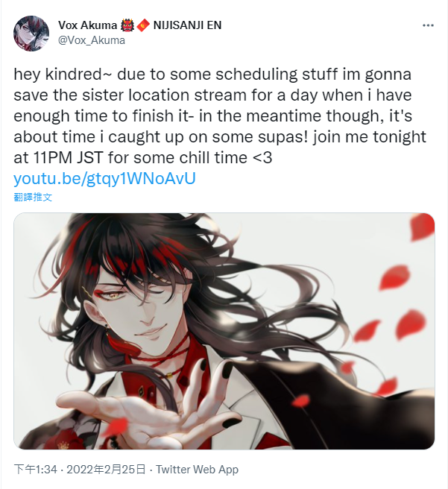Click the red ogre mask emoji in name
This screenshot has height=489, width=448.
pyautogui.click(x=127, y=25)
